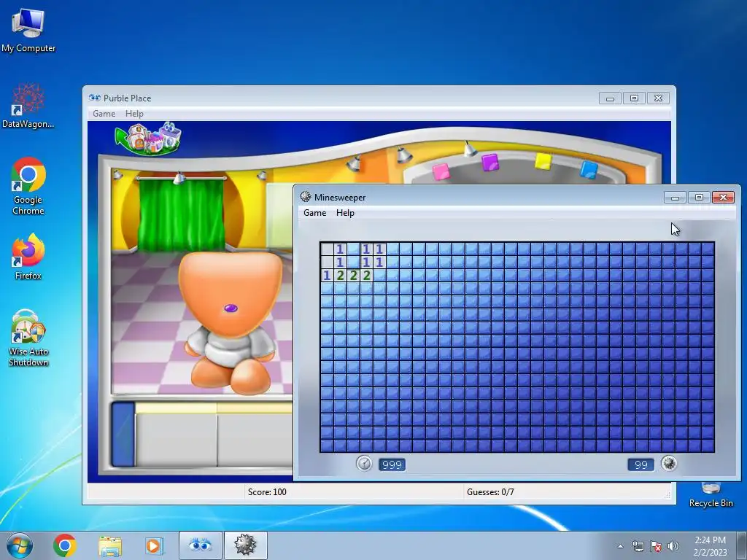Minimize the Minesweeper window

[x=675, y=197]
